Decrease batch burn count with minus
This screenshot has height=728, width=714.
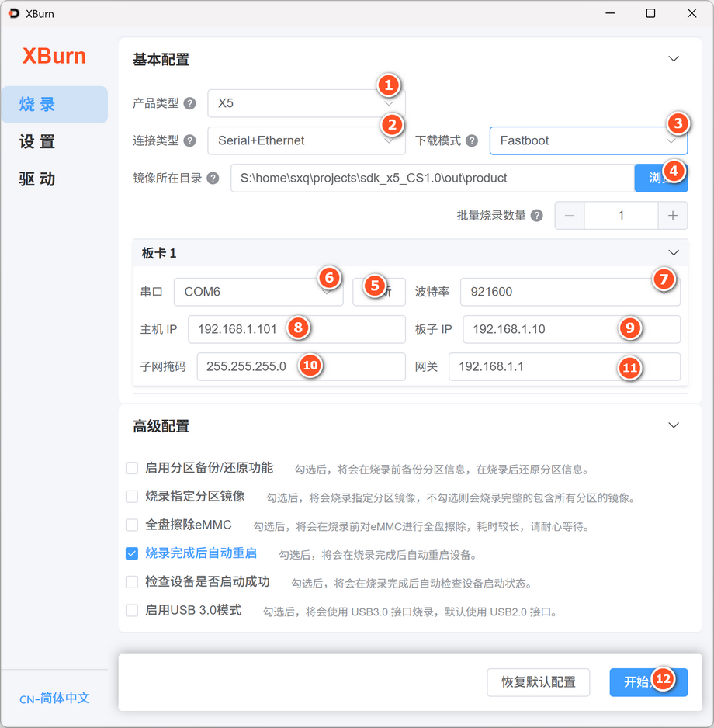click(570, 216)
